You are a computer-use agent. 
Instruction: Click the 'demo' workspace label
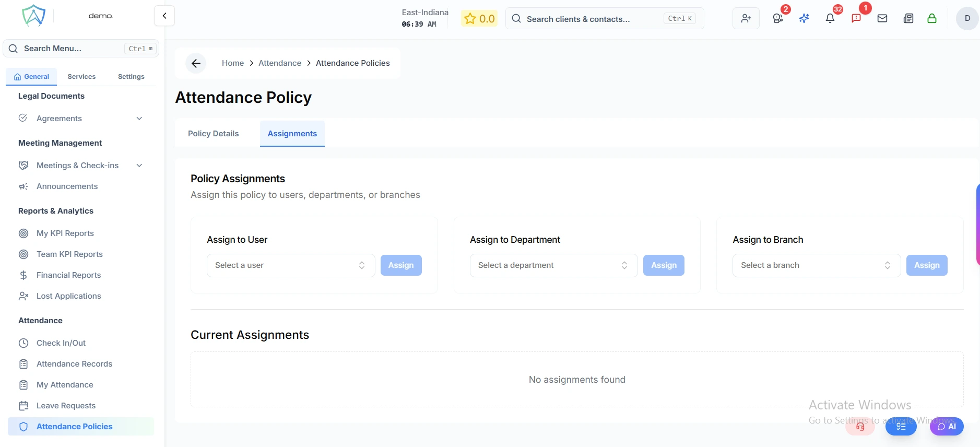coord(100,16)
